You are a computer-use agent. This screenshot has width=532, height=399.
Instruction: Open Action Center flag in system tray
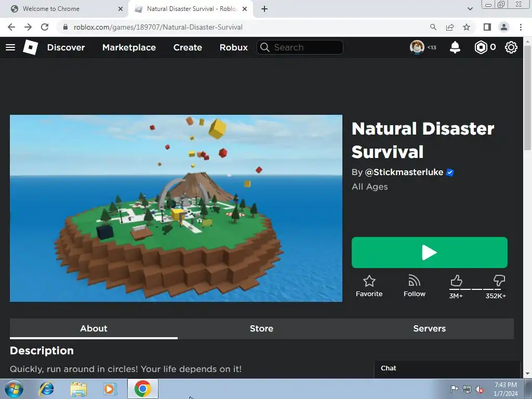454,389
